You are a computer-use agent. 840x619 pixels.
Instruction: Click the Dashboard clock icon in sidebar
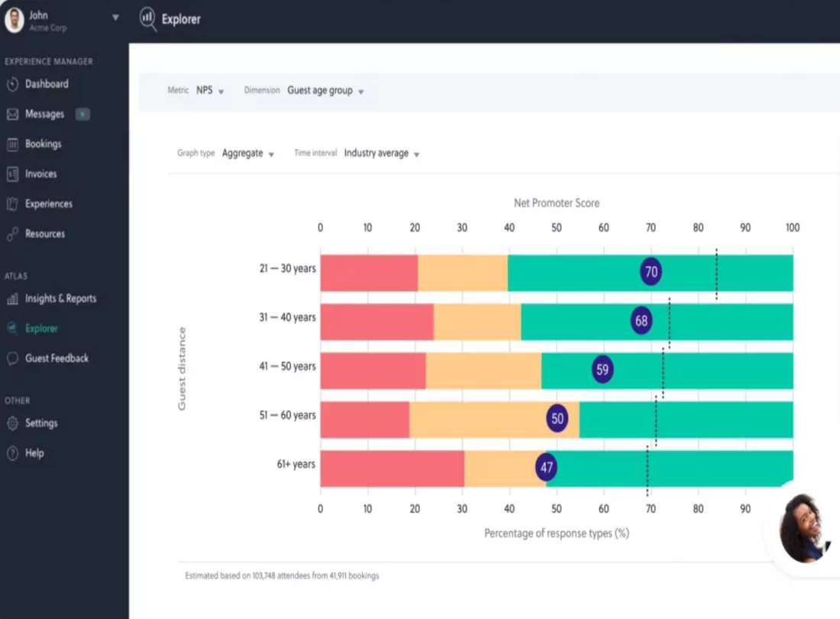[x=12, y=84]
